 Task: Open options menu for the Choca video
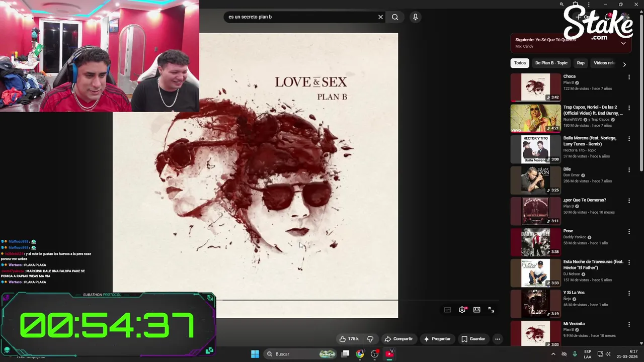(629, 77)
